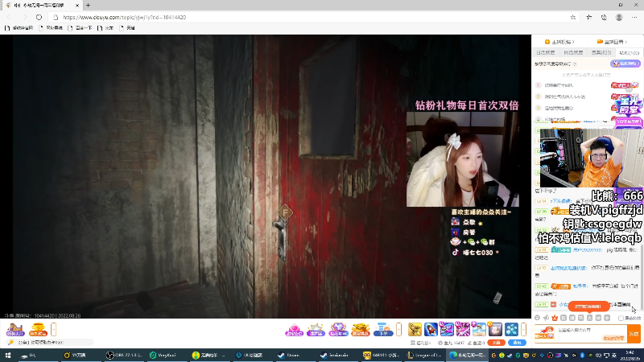644x362 pixels.
Task: Open the browser profile avatar
Action: (619, 17)
